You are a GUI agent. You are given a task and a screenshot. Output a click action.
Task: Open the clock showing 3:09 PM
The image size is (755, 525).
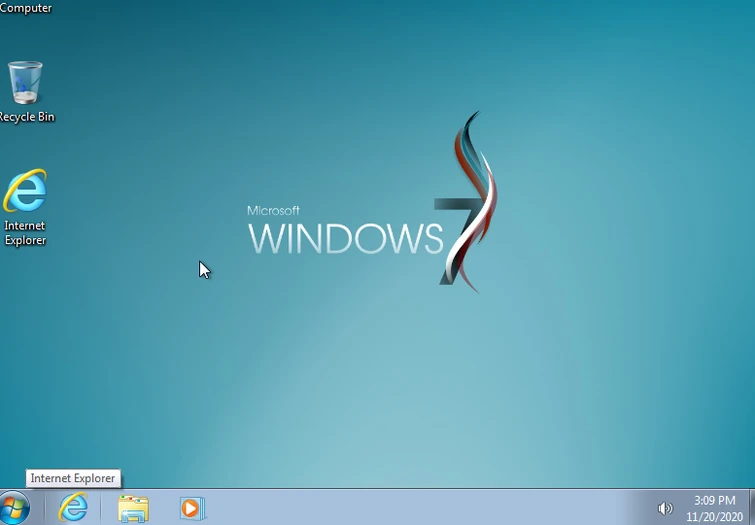pyautogui.click(x=715, y=500)
